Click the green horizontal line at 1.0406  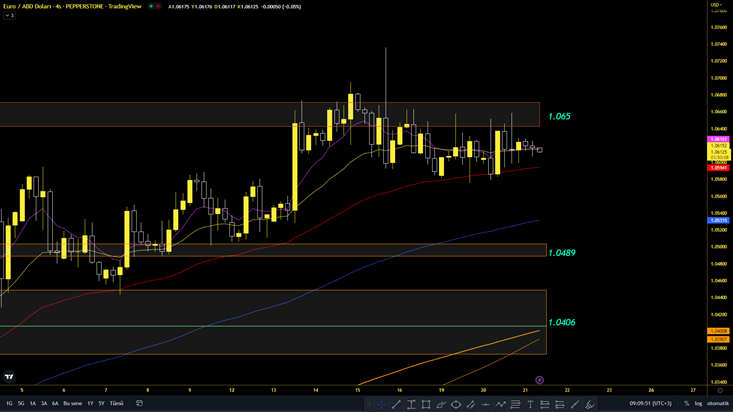point(273,326)
